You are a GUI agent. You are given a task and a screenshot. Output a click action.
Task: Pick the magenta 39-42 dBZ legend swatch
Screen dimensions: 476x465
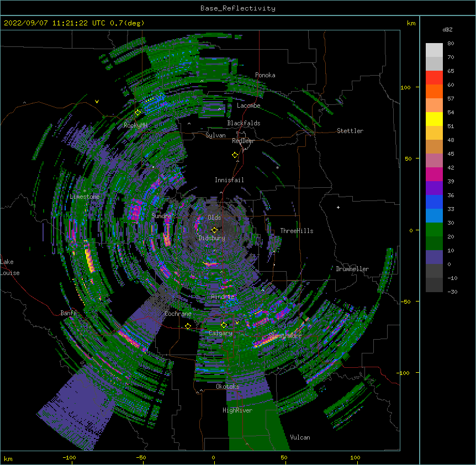tap(434, 174)
